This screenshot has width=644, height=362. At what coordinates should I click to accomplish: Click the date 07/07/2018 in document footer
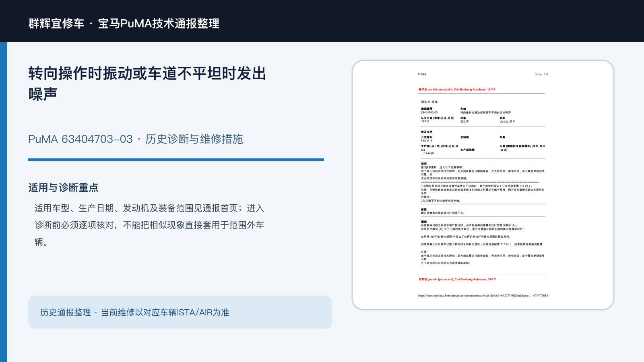coord(541,296)
